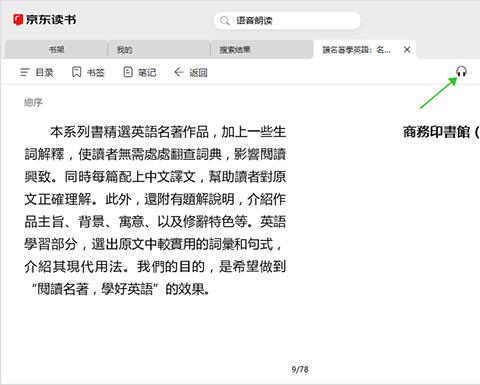Click the headphone audio reading icon
The width and height of the screenshot is (480, 385).
[461, 71]
